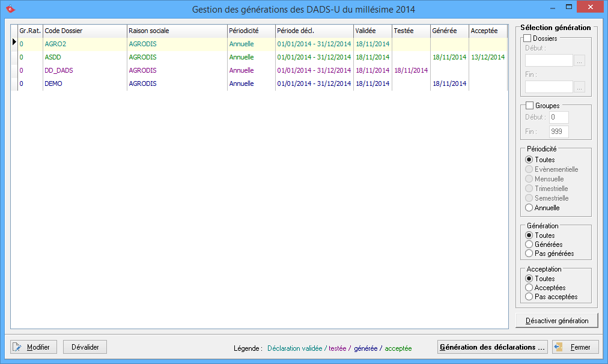Click the Validée column header
The image size is (608, 364).
372,30
